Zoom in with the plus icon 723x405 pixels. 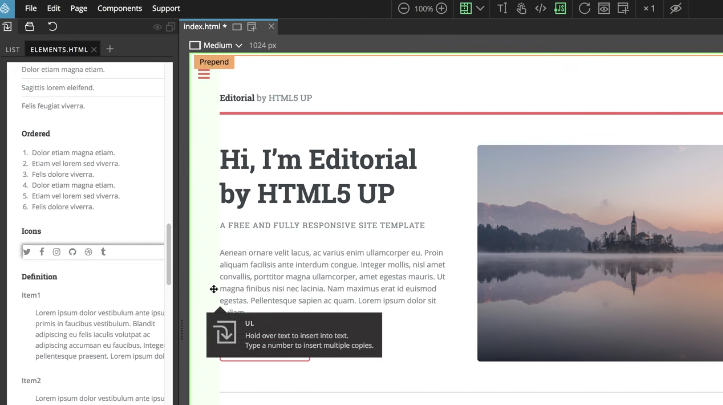441,8
